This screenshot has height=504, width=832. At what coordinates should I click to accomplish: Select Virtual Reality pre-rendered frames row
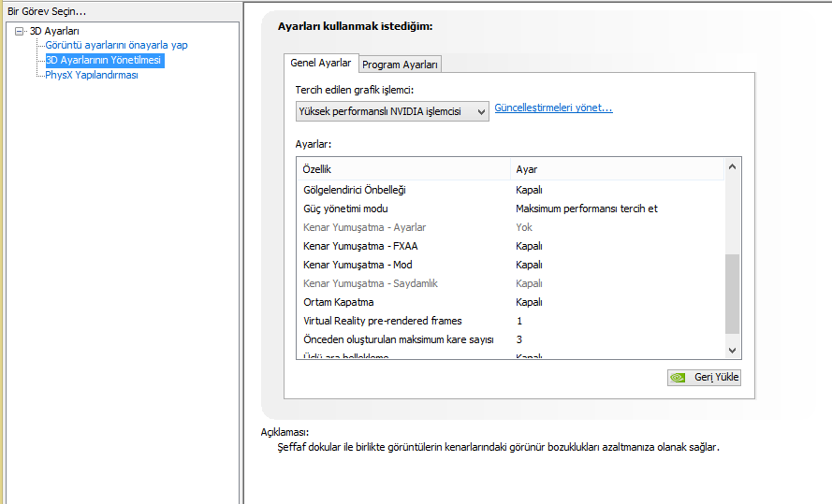(510, 321)
